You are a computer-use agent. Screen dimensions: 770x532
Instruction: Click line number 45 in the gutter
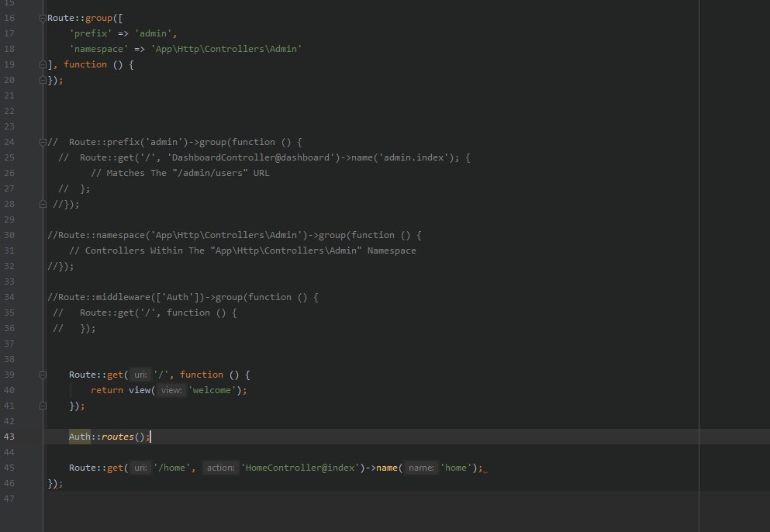click(9, 468)
